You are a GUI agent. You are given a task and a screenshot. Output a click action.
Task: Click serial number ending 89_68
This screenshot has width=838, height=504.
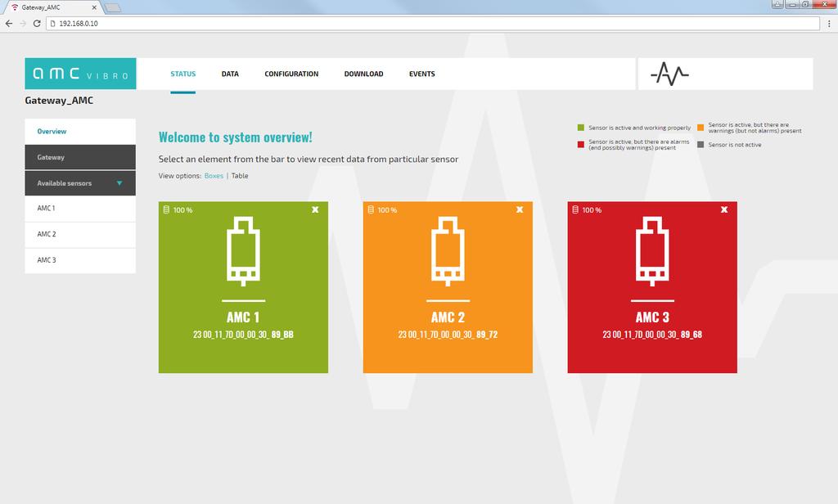click(652, 335)
